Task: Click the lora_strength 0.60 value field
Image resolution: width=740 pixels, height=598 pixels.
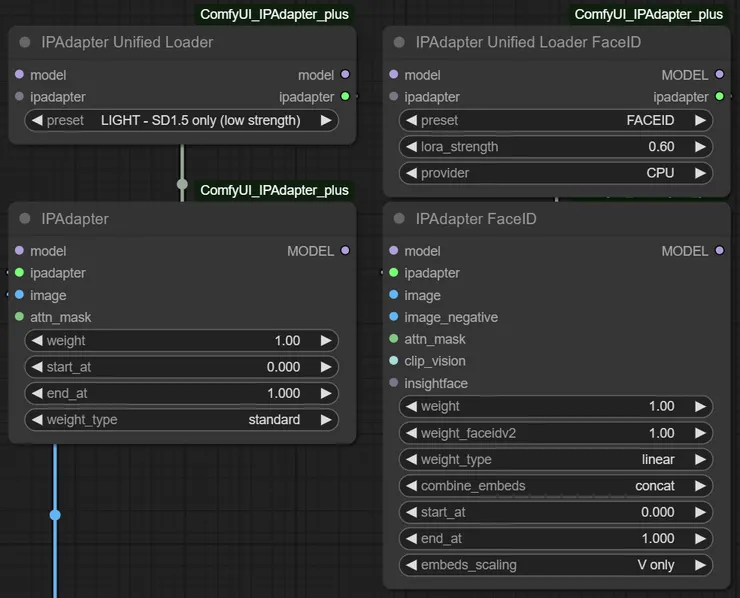Action: click(x=555, y=147)
